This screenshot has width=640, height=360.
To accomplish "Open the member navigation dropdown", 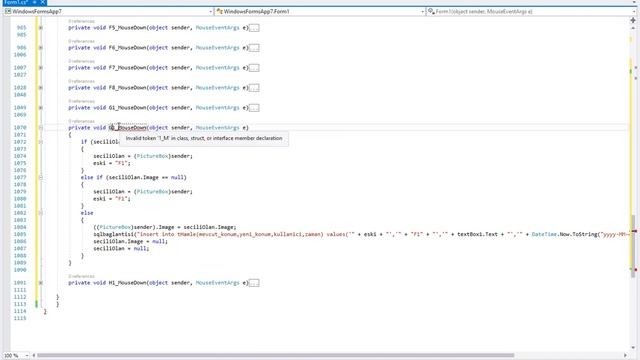I will pos(531,11).
